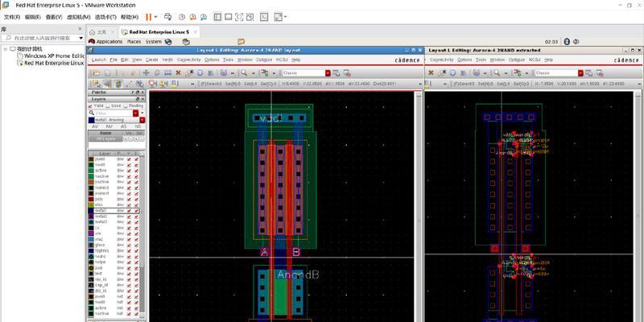Click the red Delete X icon in layout window

click(178, 73)
